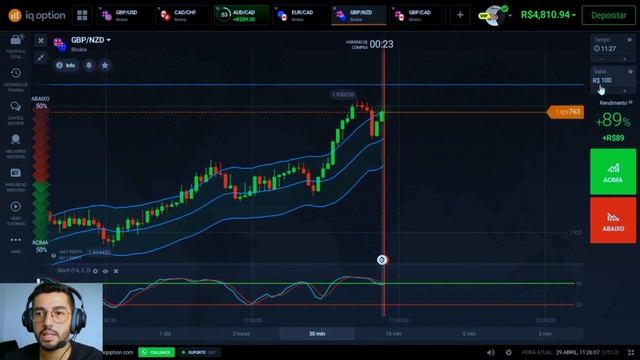Increase the Valor amount with plus
The width and height of the screenshot is (640, 360).
point(624,91)
